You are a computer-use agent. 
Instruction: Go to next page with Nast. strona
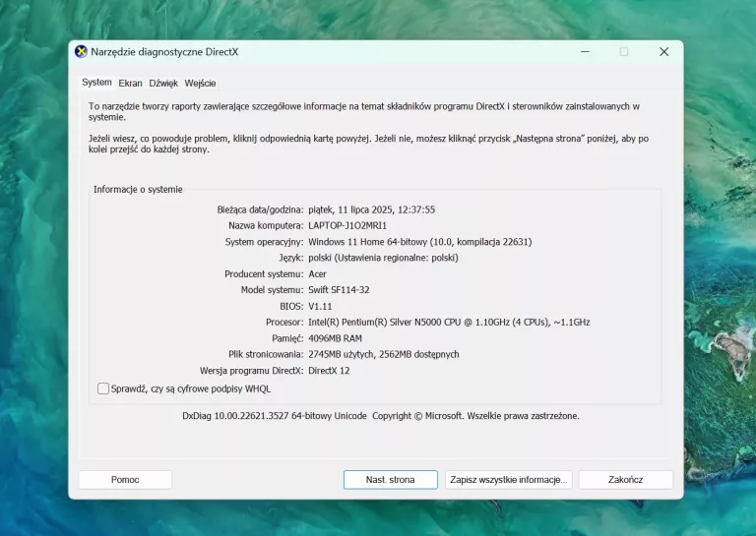coord(391,480)
